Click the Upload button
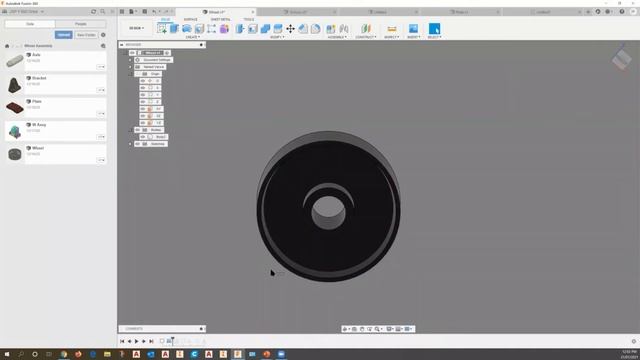Screen dimensions: 640x360 click(64, 35)
